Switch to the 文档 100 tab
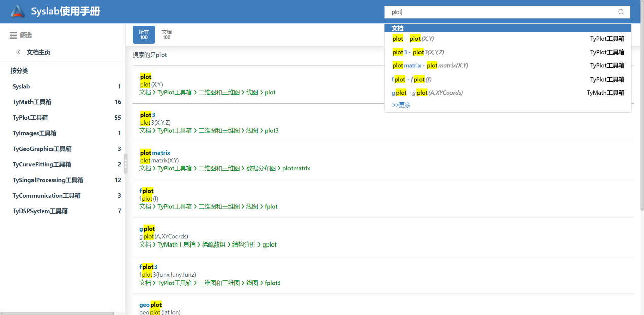 tap(166, 34)
